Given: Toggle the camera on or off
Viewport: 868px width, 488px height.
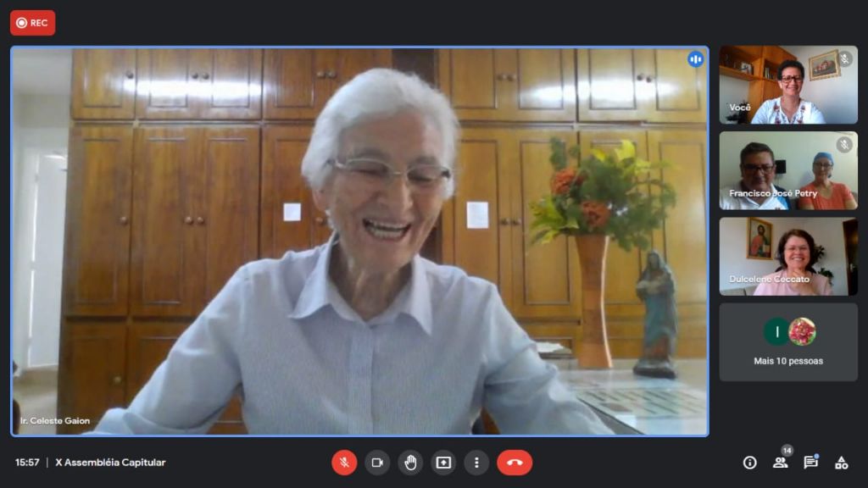Looking at the screenshot, I should pos(377,462).
